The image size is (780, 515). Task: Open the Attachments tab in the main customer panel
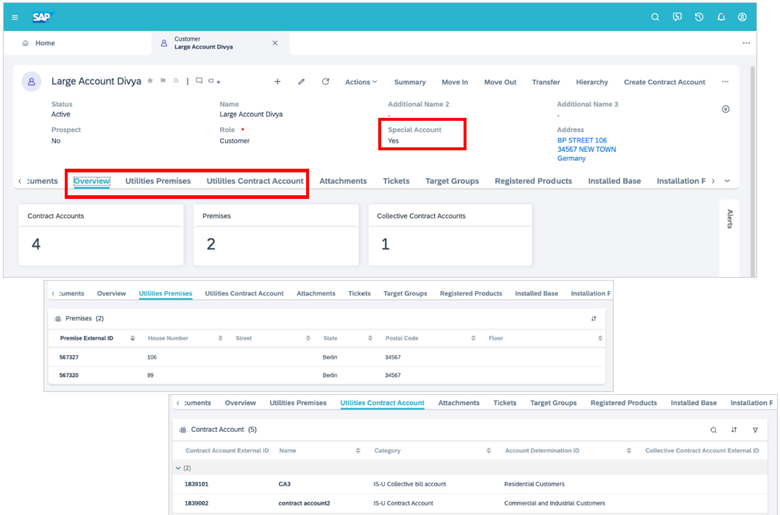coord(343,181)
